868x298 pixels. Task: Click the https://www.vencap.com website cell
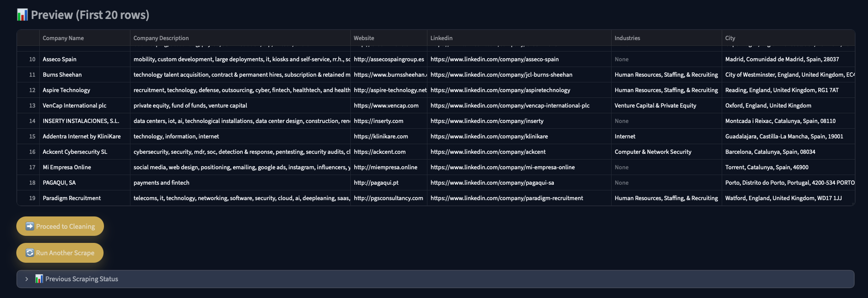pyautogui.click(x=389, y=105)
